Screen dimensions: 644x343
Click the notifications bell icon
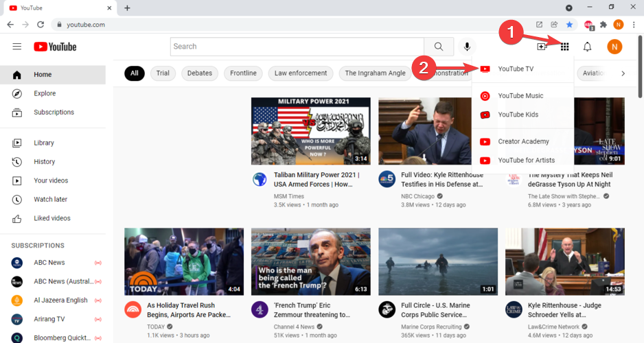click(x=587, y=47)
